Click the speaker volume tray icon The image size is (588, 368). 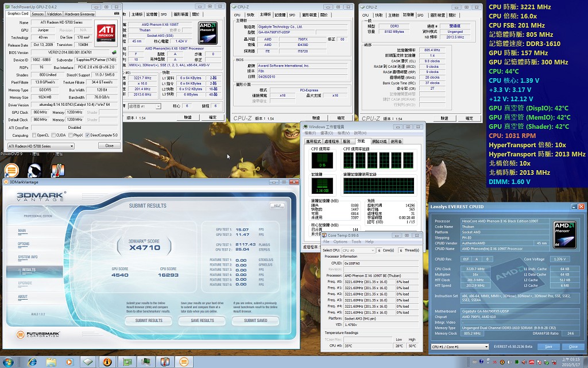pyautogui.click(x=510, y=362)
